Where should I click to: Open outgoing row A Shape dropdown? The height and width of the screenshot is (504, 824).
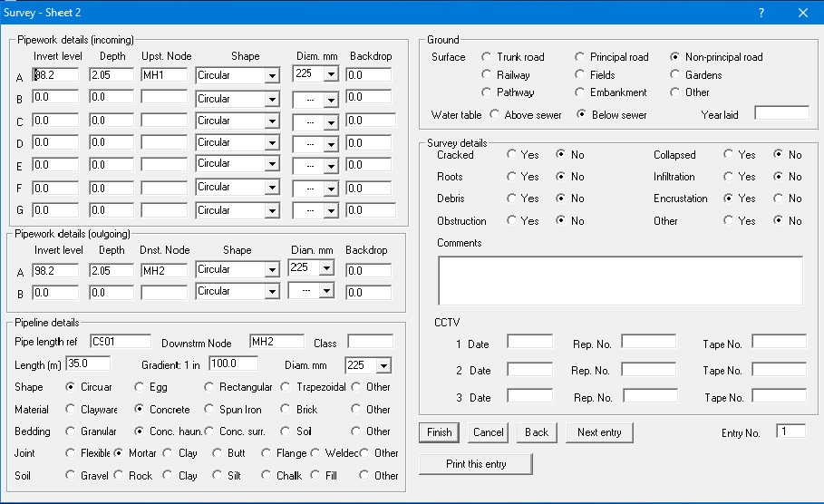[x=272, y=270]
